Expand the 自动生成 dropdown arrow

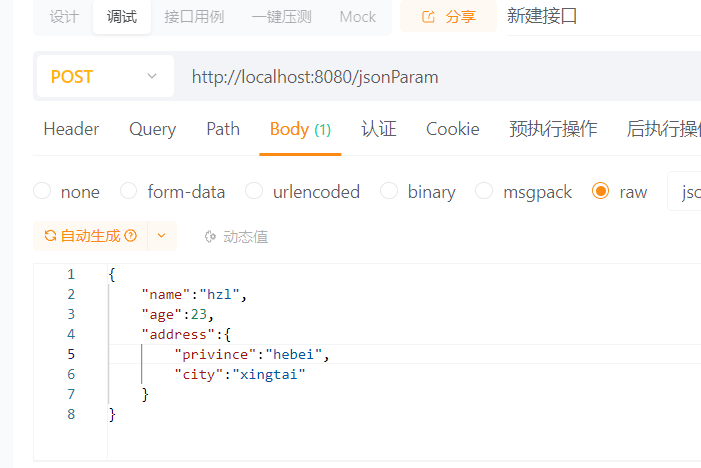(162, 236)
